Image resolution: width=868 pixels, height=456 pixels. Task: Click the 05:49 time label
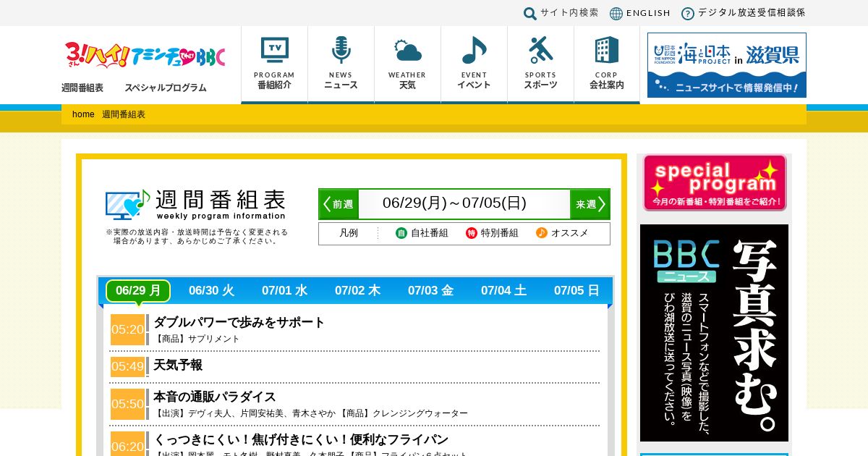(128, 367)
